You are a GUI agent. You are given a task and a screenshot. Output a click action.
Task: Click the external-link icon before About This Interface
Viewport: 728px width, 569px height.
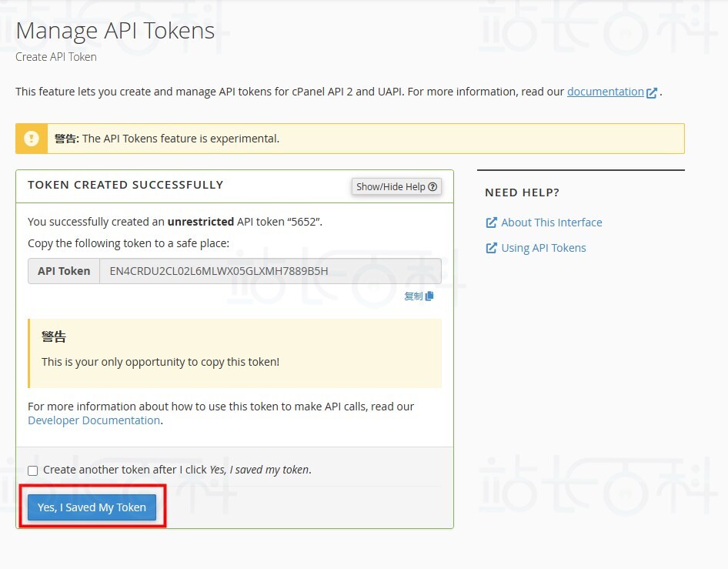point(491,223)
